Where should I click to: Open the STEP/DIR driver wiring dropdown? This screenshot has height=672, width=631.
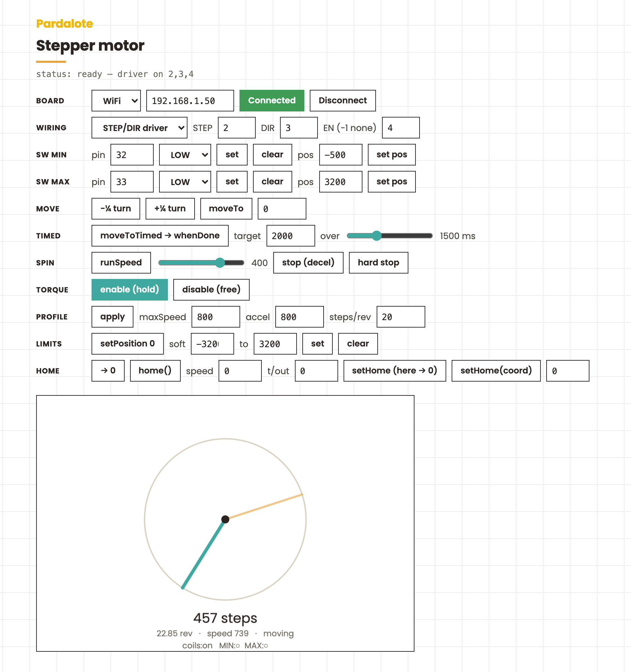click(139, 128)
